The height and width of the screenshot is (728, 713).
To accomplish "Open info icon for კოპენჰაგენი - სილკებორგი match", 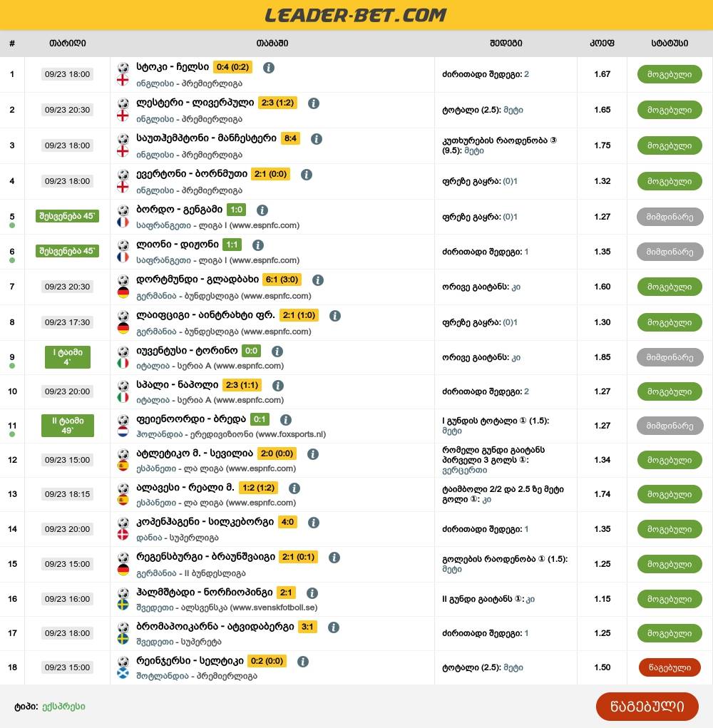I will (313, 523).
